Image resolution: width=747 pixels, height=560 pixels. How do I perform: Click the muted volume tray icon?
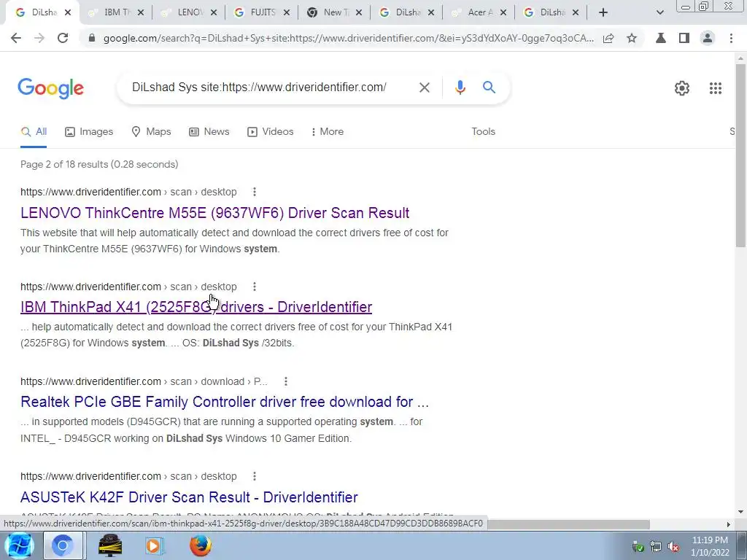673,547
